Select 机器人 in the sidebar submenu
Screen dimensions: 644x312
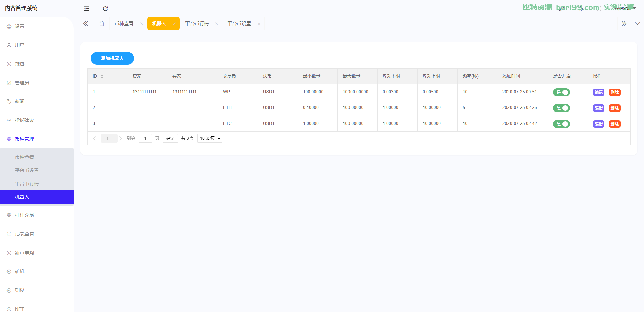point(37,197)
